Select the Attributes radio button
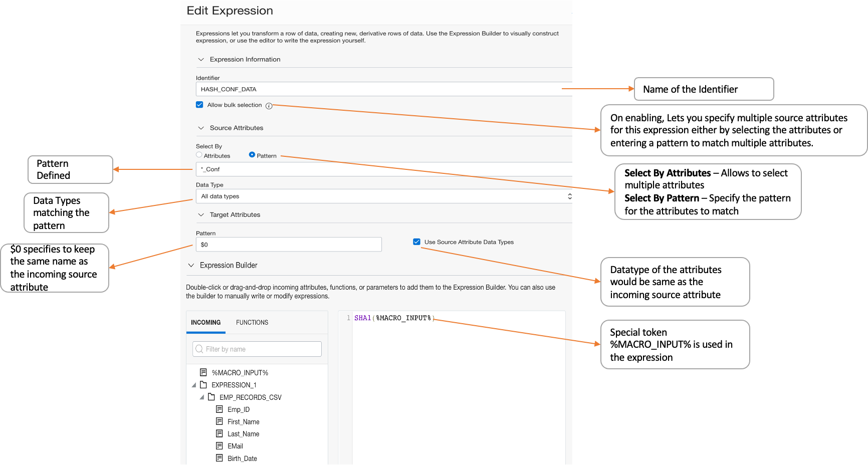Image resolution: width=868 pixels, height=465 pixels. [x=199, y=155]
